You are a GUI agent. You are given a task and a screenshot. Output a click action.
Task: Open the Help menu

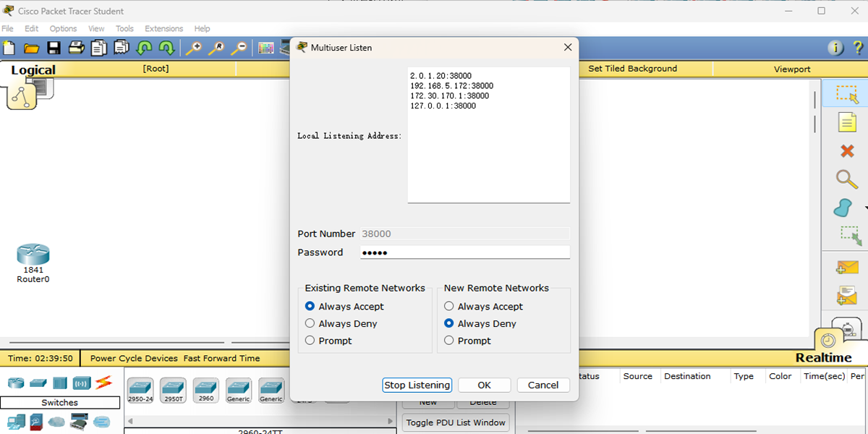pos(203,29)
